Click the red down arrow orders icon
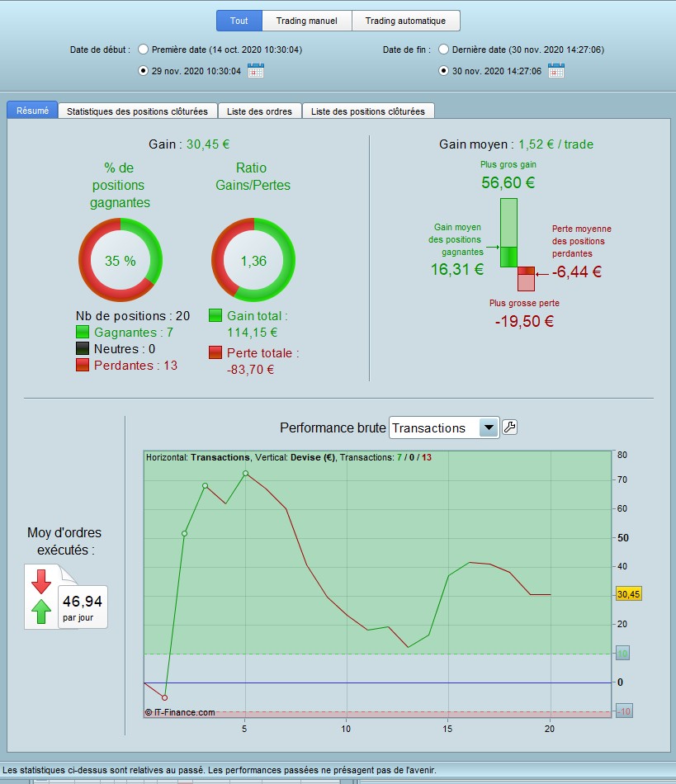 point(41,582)
